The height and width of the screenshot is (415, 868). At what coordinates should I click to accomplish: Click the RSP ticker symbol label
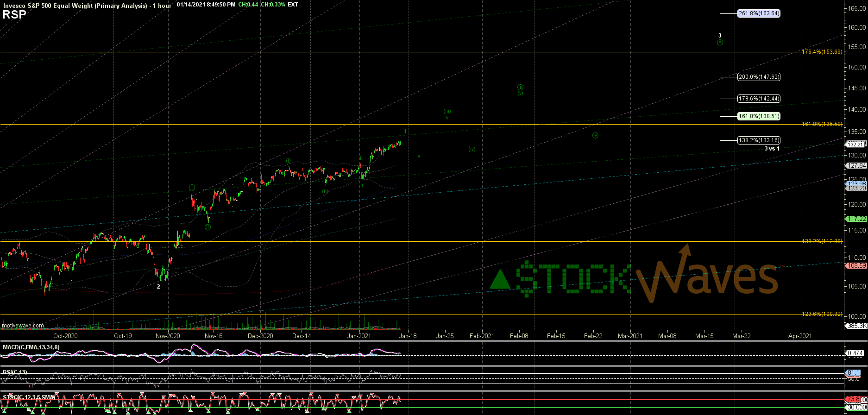(x=14, y=14)
